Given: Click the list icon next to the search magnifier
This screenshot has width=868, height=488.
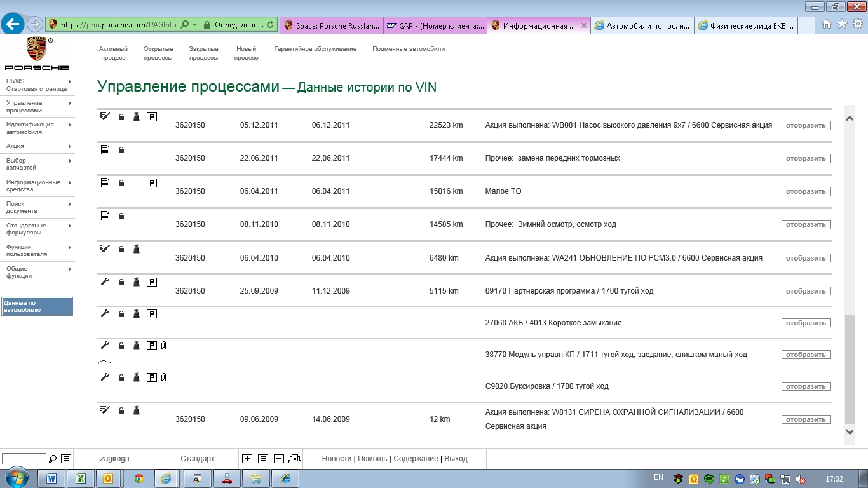Looking at the screenshot, I should coord(66,459).
